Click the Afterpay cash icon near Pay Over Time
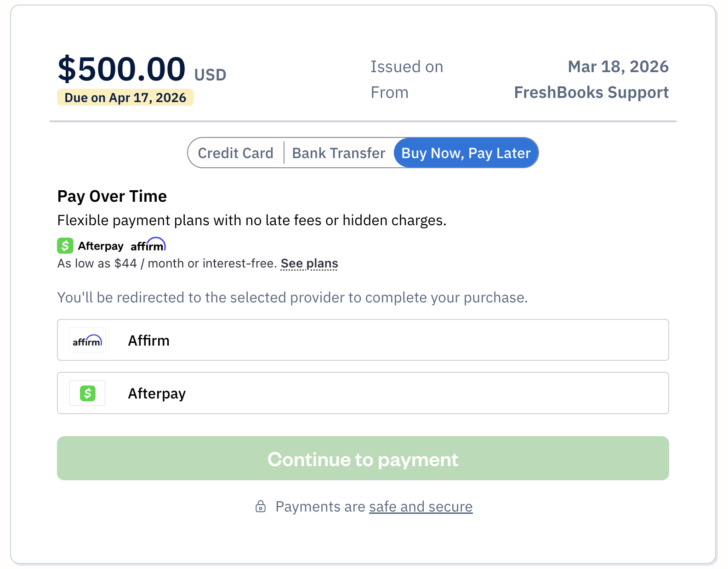This screenshot has width=728, height=569. [x=65, y=245]
